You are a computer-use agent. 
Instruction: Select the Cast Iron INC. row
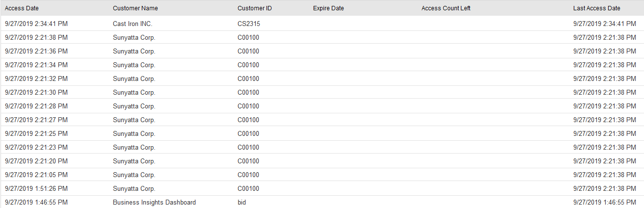[x=133, y=24]
